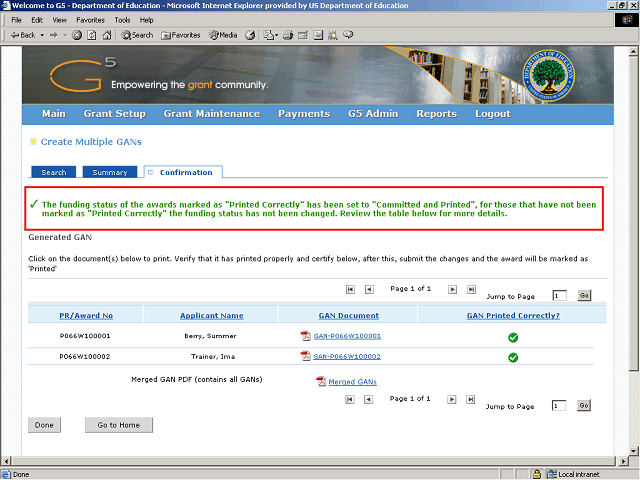Open the Back history dropdown arrow
Screen dimensions: 640x480
point(42,35)
